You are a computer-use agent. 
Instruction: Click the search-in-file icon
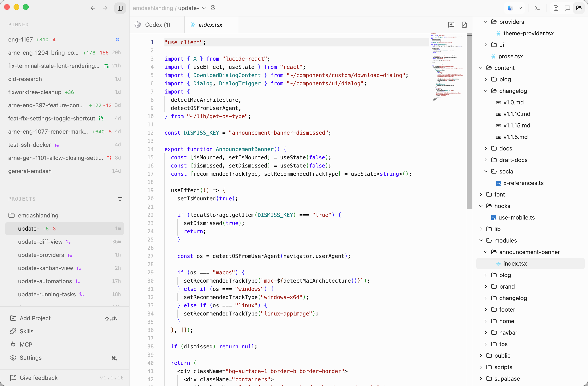[464, 25]
